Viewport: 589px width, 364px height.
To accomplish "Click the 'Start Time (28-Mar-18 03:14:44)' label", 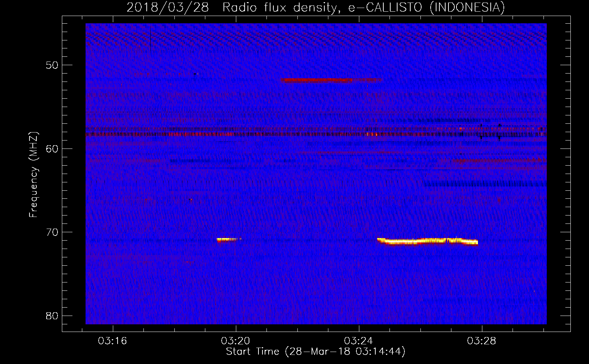I will [316, 352].
